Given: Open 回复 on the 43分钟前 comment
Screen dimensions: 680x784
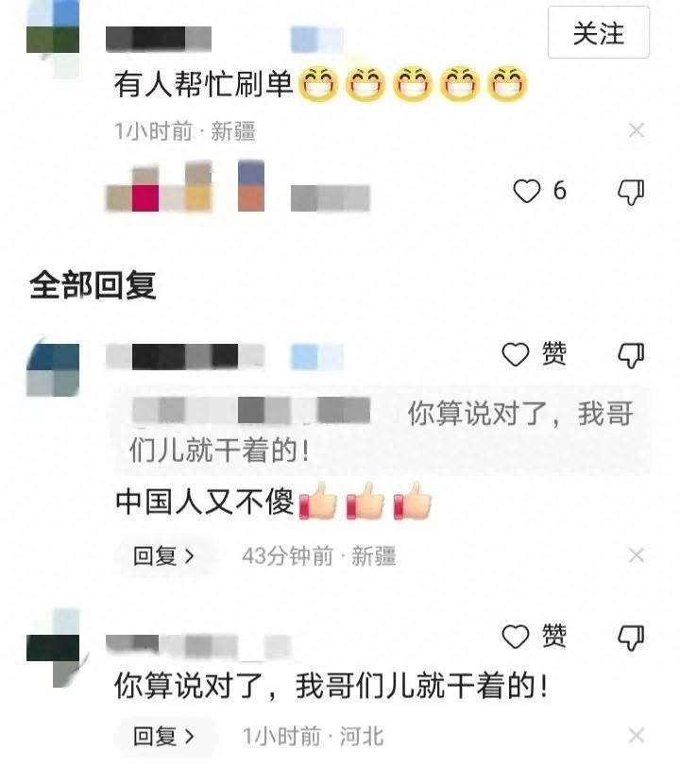Looking at the screenshot, I should [163, 556].
